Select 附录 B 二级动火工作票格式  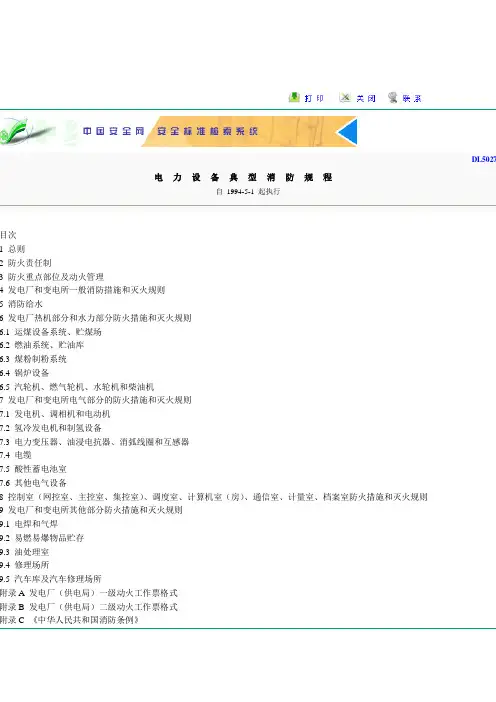coord(89,607)
